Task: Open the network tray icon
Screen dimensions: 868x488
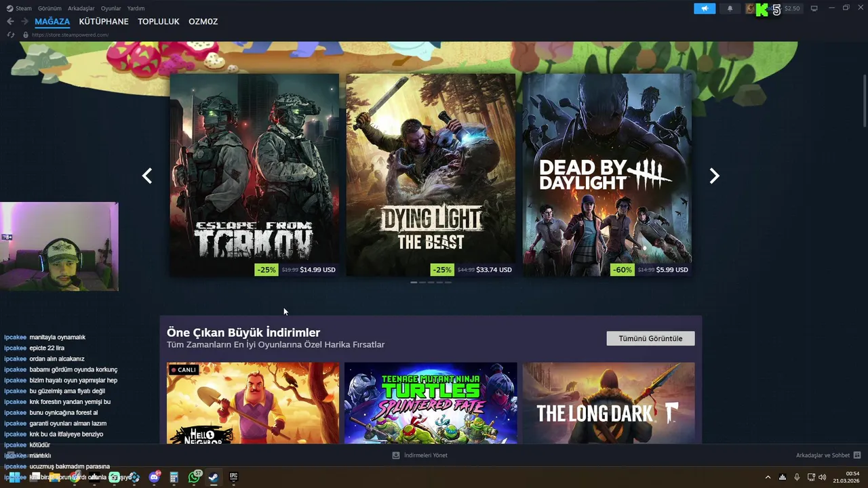Action: 811,477
